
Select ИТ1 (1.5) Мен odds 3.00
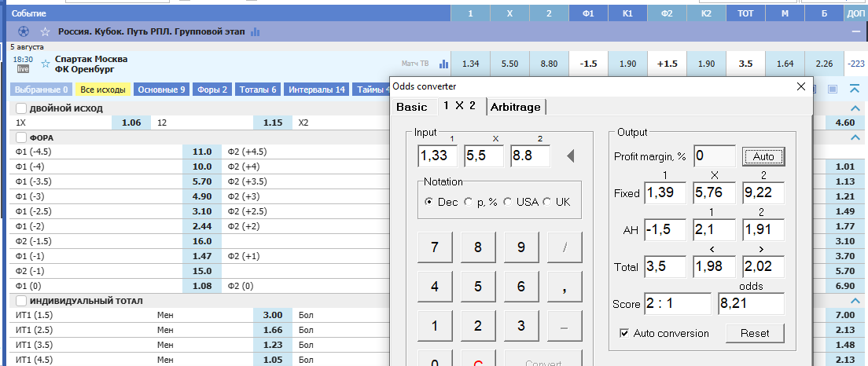(273, 315)
